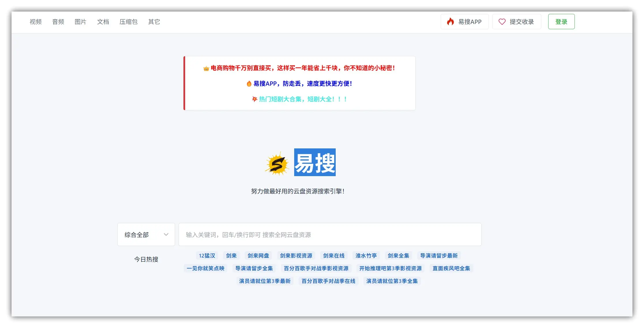
Task: Search hot keyword 淮水竹亭
Action: pyautogui.click(x=366, y=256)
